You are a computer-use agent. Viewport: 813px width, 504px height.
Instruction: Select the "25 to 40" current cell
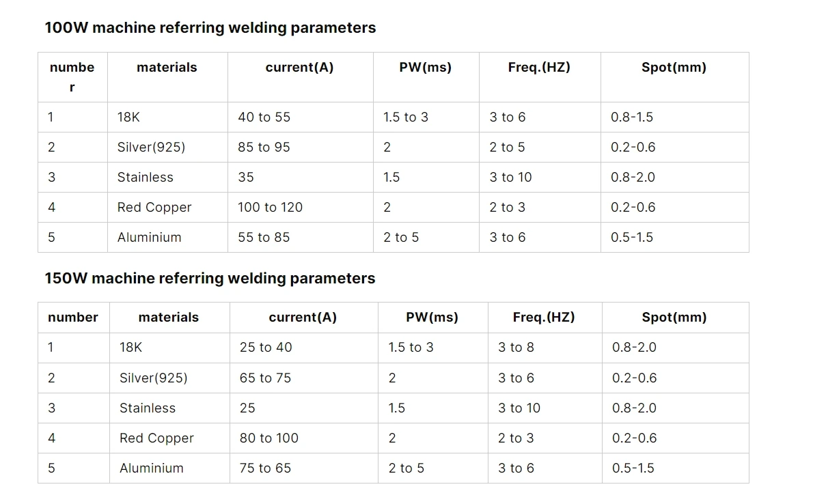pos(266,348)
